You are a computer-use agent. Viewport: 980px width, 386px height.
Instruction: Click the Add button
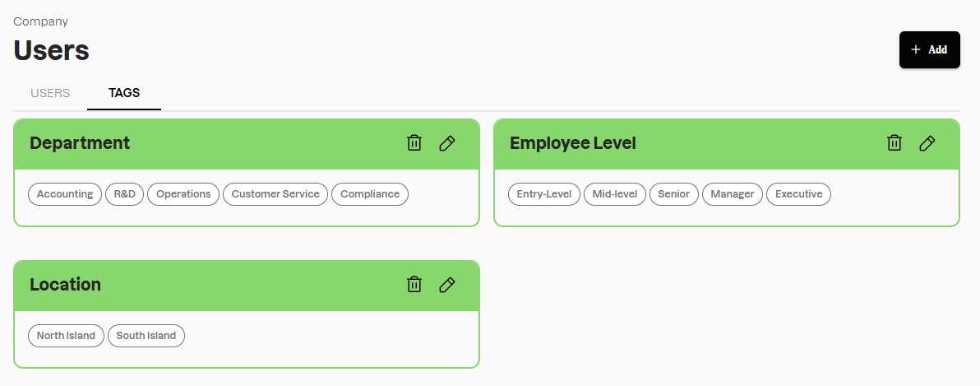pyautogui.click(x=929, y=50)
